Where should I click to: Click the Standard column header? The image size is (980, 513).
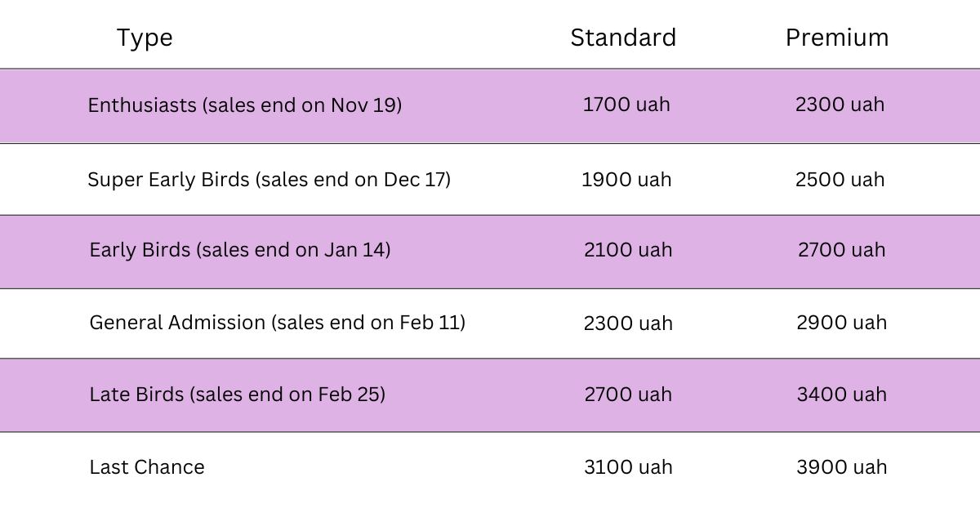click(623, 38)
